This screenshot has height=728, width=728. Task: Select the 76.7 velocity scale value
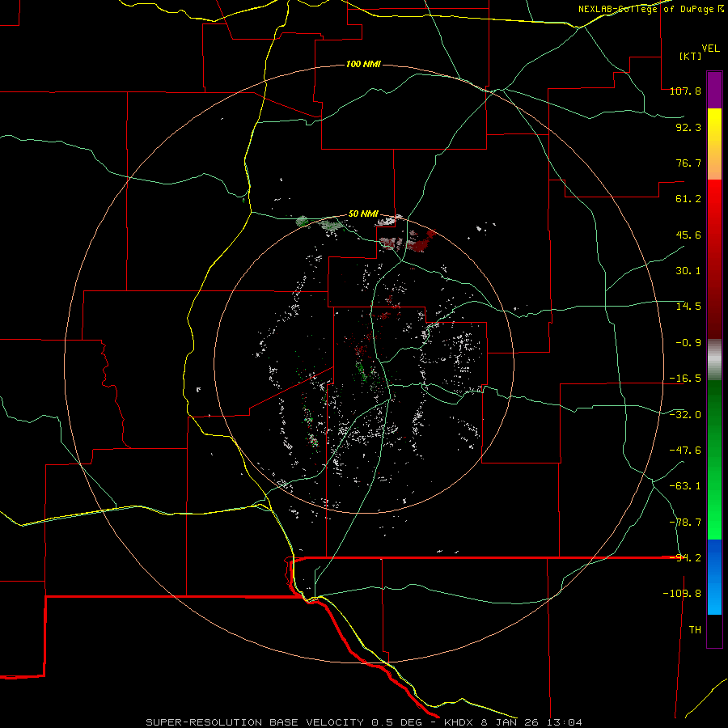pos(688,163)
